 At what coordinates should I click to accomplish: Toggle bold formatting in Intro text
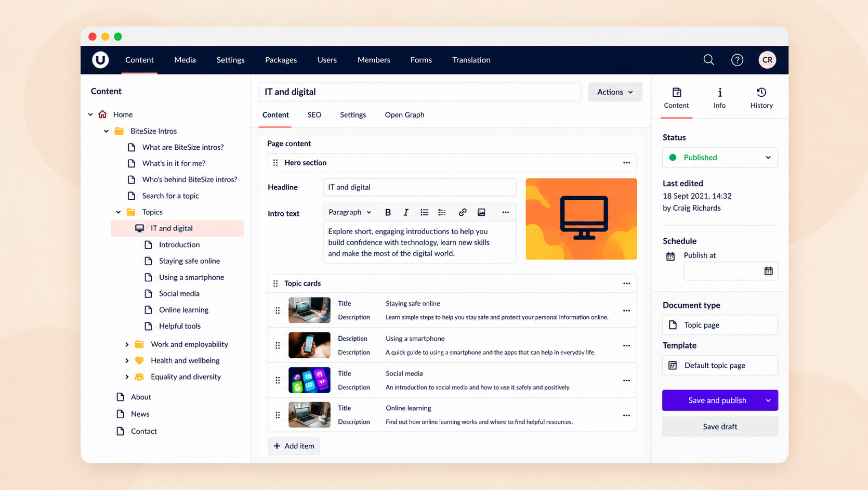388,212
